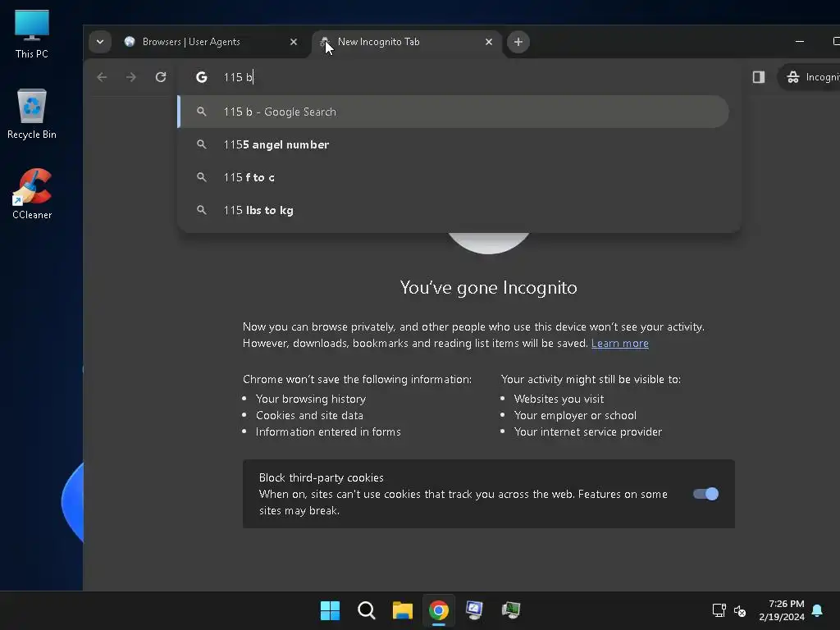The height and width of the screenshot is (630, 840).
Task: Click search icon beside '115 f to c'
Action: click(x=202, y=177)
